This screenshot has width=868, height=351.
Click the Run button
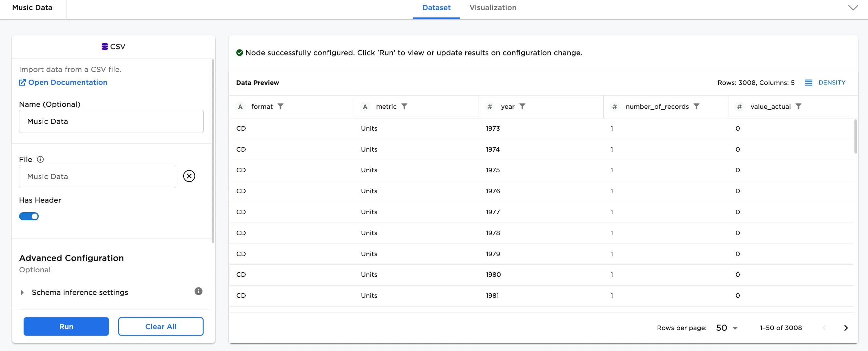[x=66, y=326]
